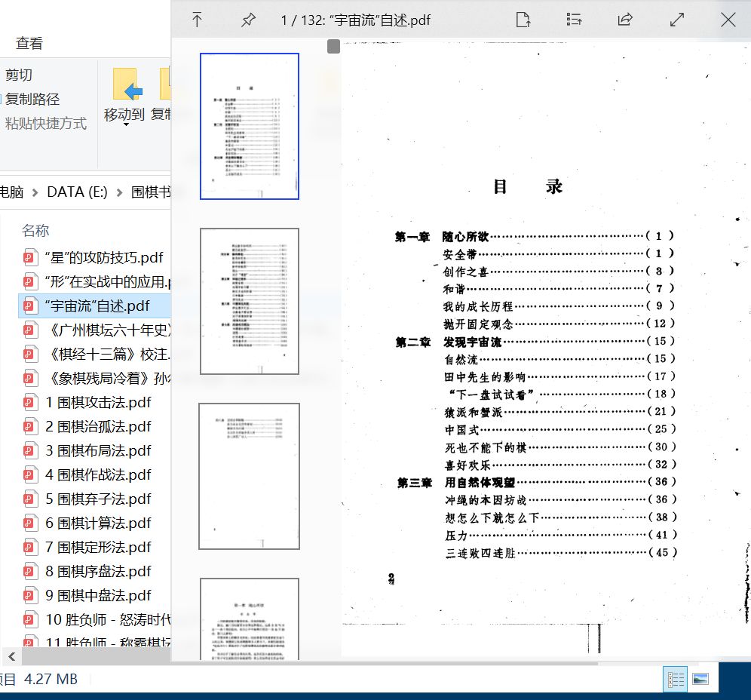Sort files by the 名称 column header
The height and width of the screenshot is (700, 751).
(35, 230)
